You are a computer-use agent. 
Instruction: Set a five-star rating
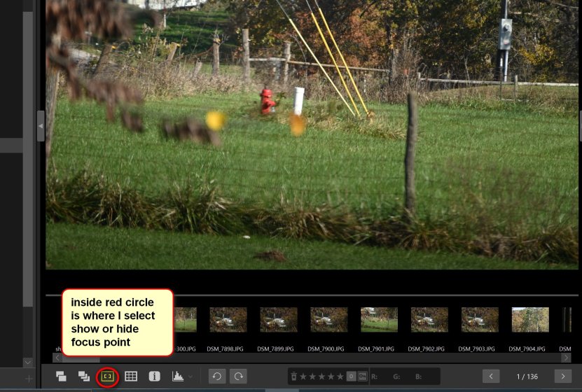340,377
